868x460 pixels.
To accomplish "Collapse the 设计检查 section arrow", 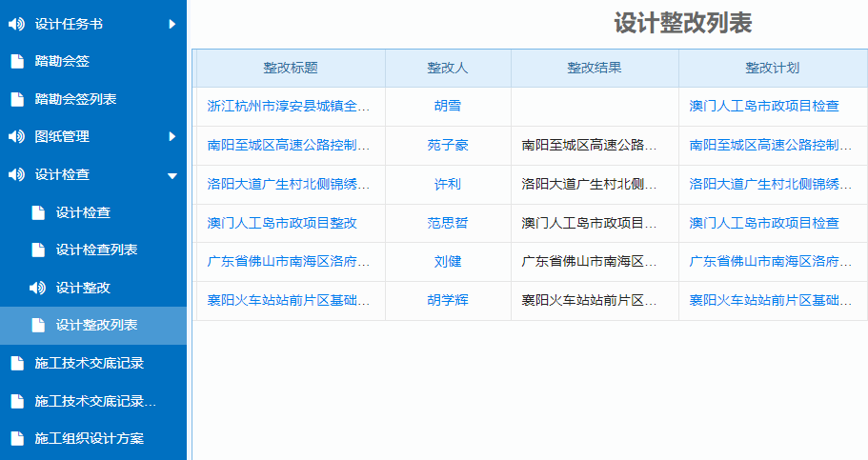I will coord(172,175).
